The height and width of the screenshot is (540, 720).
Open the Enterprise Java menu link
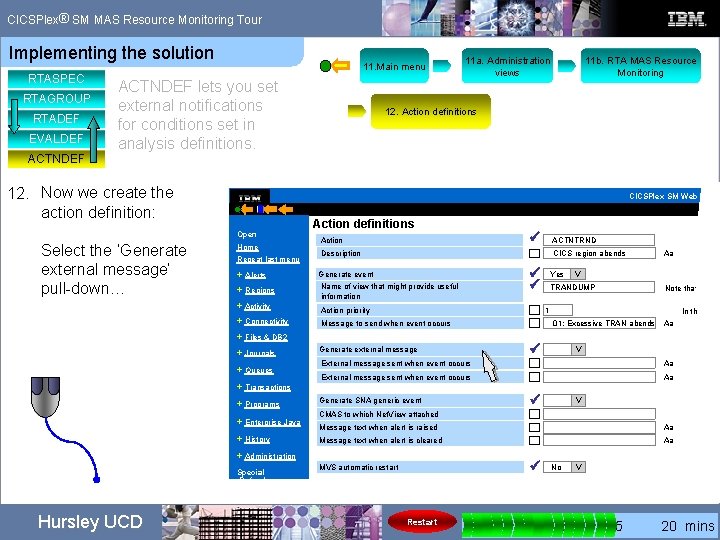[273, 422]
